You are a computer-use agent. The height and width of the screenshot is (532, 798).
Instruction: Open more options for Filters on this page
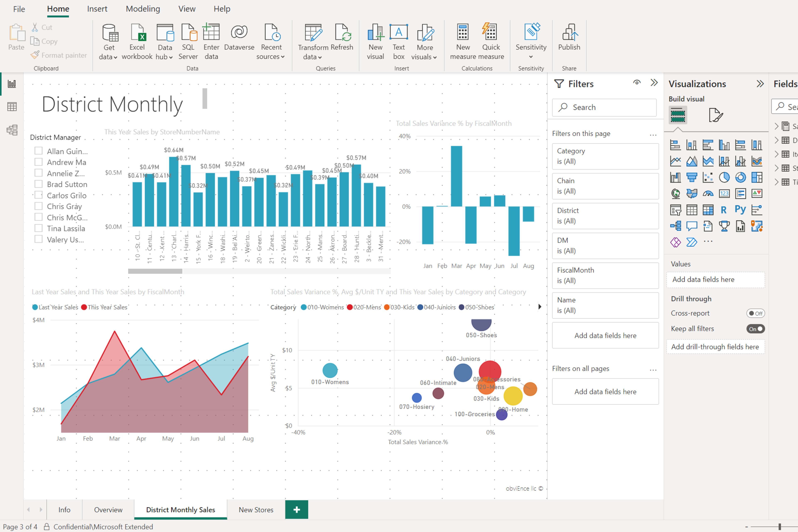click(653, 135)
